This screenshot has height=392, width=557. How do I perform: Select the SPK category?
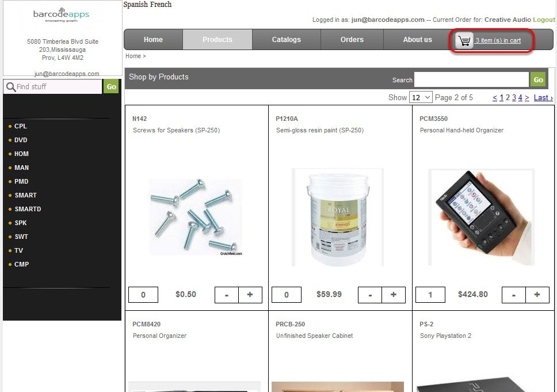pyautogui.click(x=21, y=223)
